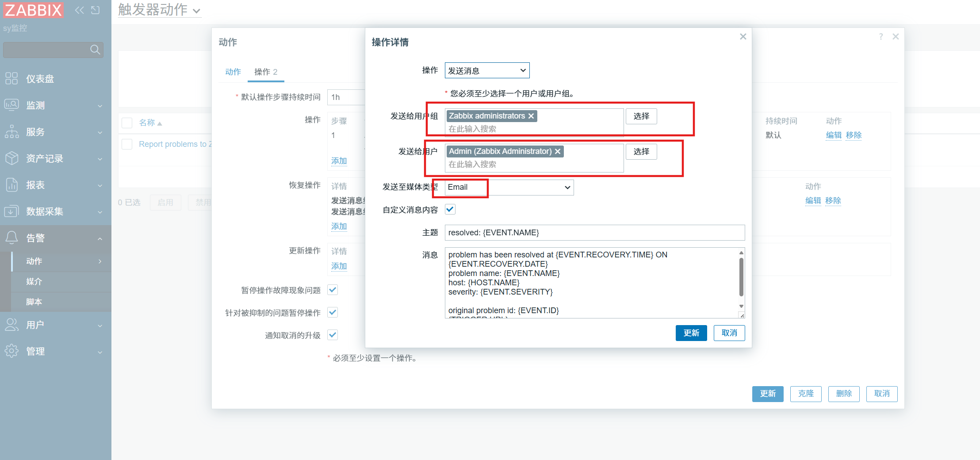Viewport: 980px width, 460px height.
Task: Click the sidebar search magnifier icon
Action: click(95, 50)
